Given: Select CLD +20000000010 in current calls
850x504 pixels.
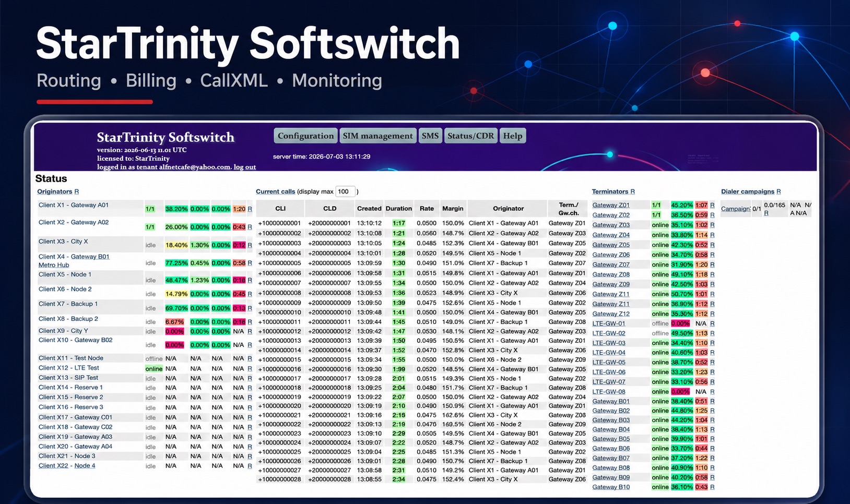Looking at the screenshot, I should point(329,313).
